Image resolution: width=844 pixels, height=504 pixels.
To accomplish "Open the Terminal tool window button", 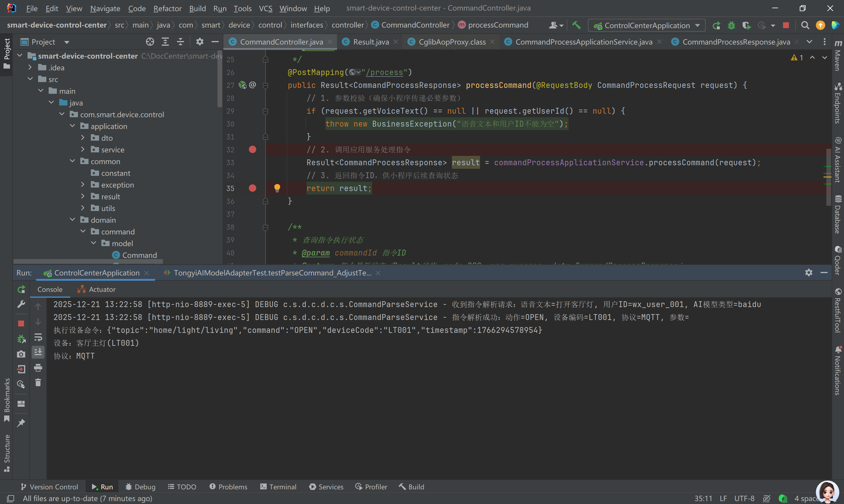I will pyautogui.click(x=278, y=487).
